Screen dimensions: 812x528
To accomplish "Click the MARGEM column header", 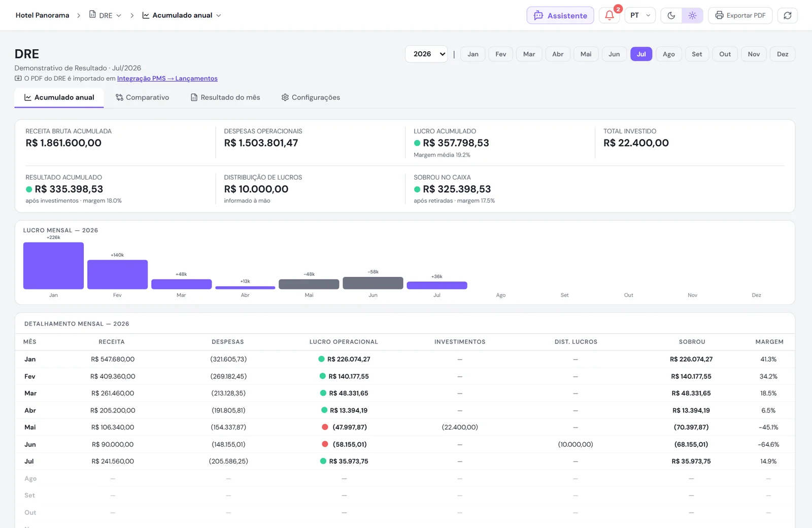I will 769,342.
